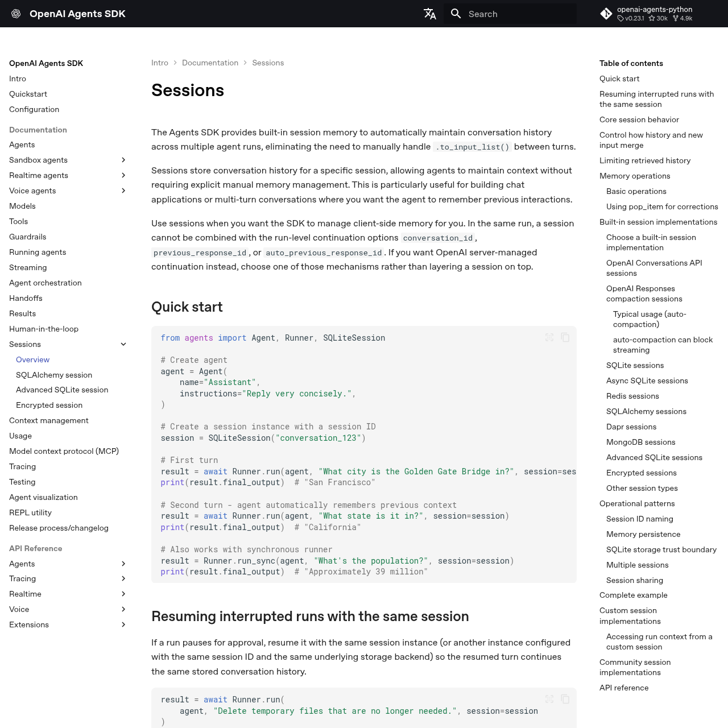Click into the Search field

pyautogui.click(x=510, y=14)
